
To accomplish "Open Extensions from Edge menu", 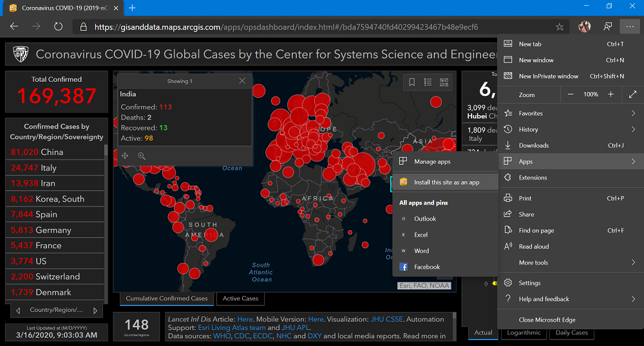I will pos(571,178).
